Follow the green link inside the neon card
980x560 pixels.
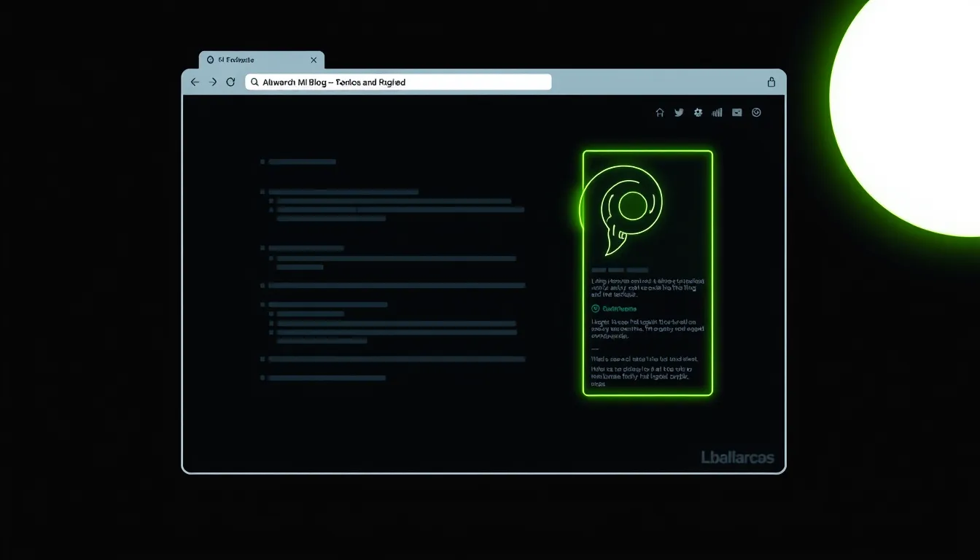tap(614, 308)
